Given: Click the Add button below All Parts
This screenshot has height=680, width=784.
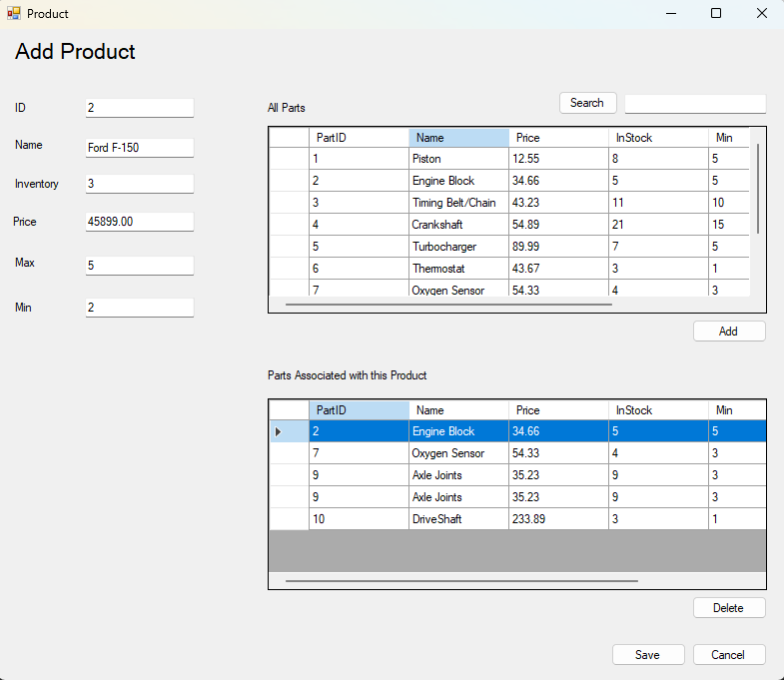Looking at the screenshot, I should pos(729,331).
